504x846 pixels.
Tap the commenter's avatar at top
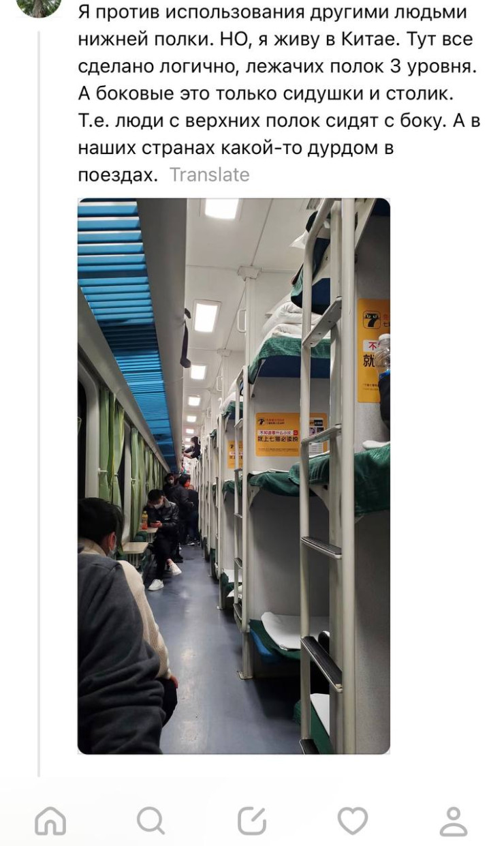39,7
